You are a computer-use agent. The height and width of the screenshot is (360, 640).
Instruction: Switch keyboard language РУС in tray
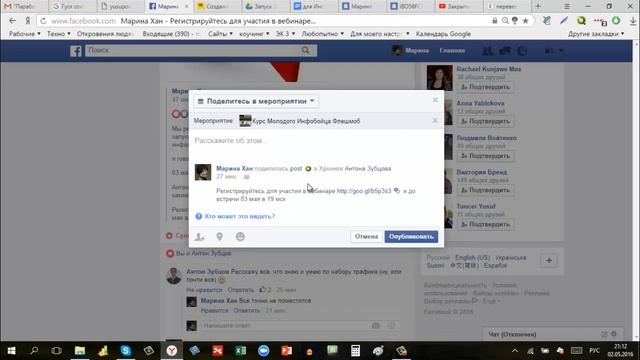[594, 351]
